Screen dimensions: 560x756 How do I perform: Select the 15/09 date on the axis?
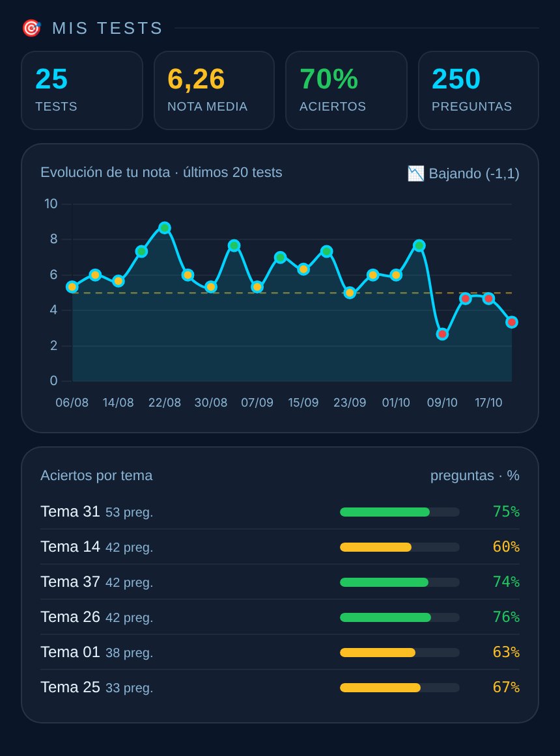[303, 403]
